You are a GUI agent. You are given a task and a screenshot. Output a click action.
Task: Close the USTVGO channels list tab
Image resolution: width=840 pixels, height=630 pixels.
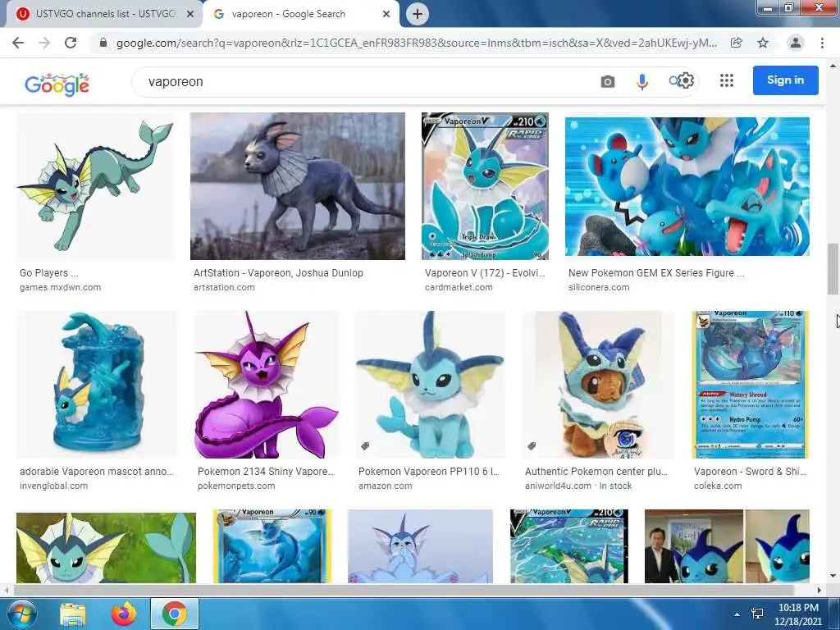tap(190, 14)
